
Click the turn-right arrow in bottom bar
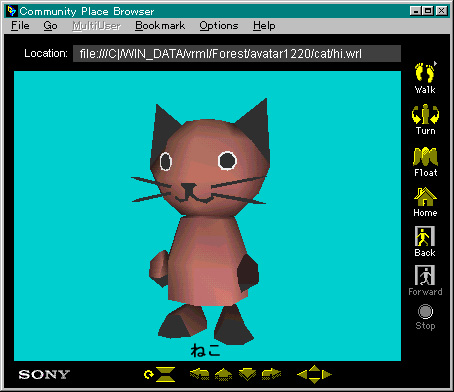click(x=271, y=374)
